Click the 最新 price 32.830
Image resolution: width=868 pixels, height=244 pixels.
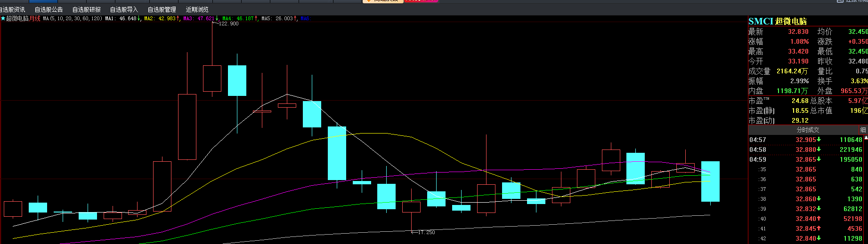tap(798, 31)
